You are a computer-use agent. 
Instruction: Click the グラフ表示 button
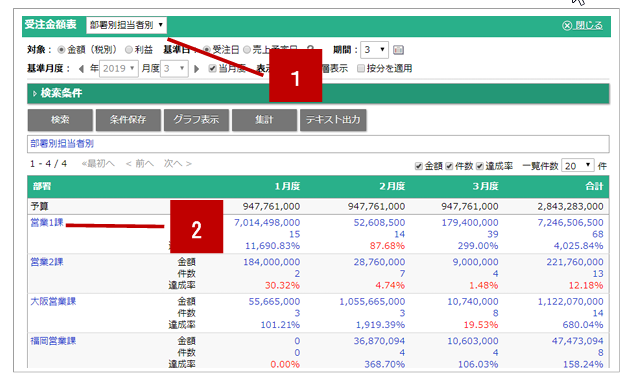[x=196, y=120]
